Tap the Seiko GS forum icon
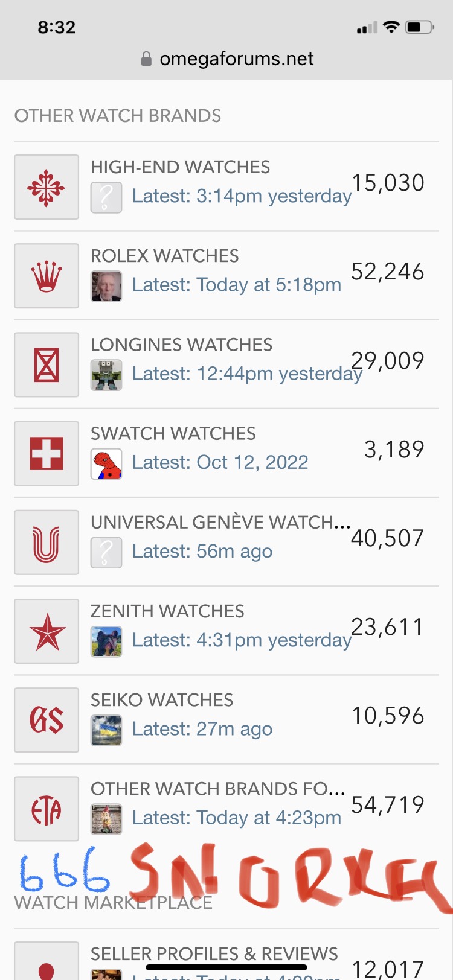453x980 pixels. coord(47,719)
